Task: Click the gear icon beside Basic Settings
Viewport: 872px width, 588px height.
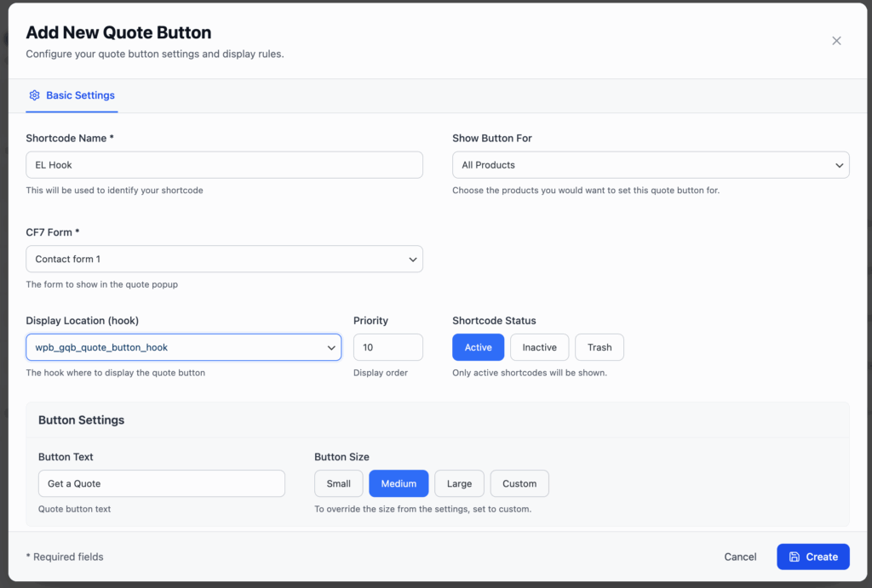Action: (x=35, y=95)
